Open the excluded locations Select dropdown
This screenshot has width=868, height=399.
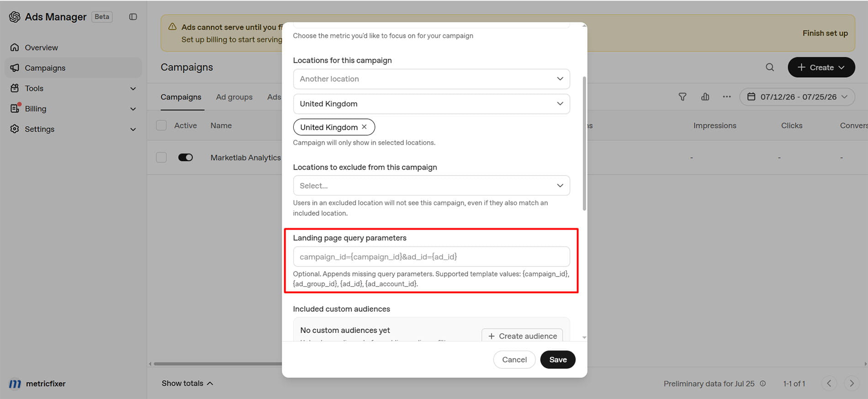(x=431, y=186)
